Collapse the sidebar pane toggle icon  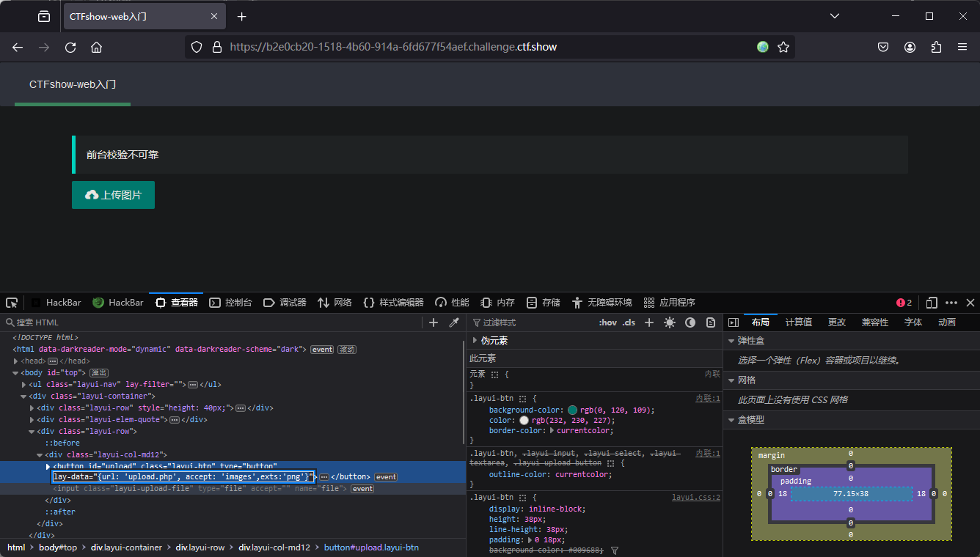point(733,322)
